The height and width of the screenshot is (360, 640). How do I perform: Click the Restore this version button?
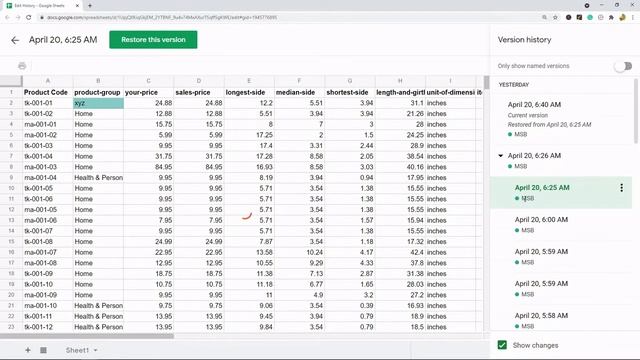tap(153, 40)
